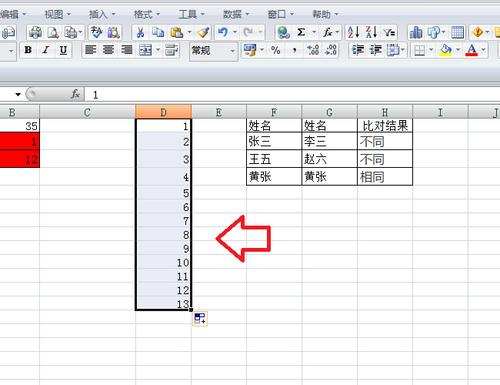Click the grid table icon
The image size is (500, 385).
pos(458,32)
